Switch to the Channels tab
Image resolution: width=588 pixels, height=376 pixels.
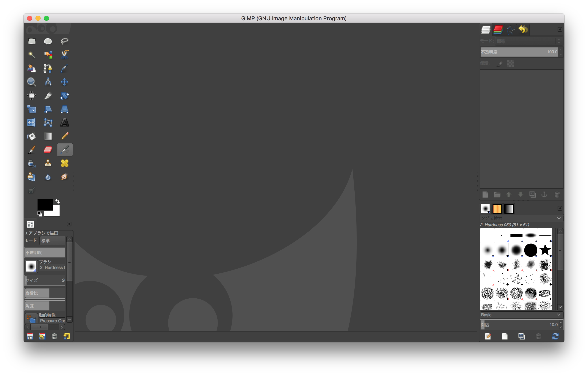498,30
